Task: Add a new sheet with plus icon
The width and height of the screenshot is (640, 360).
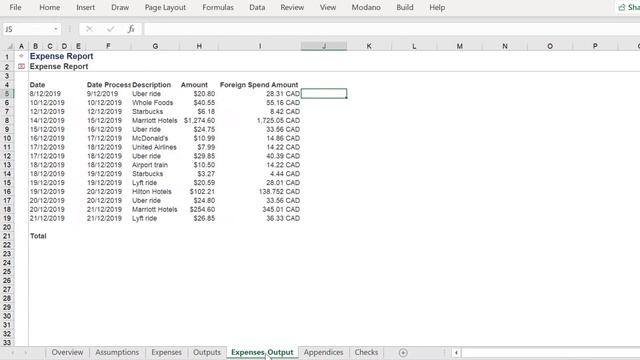Action: pyautogui.click(x=403, y=353)
